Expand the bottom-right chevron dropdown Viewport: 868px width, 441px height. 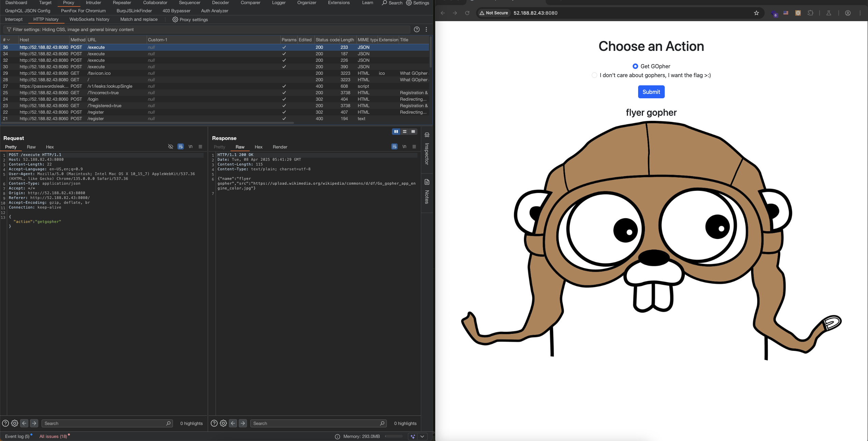click(422, 437)
